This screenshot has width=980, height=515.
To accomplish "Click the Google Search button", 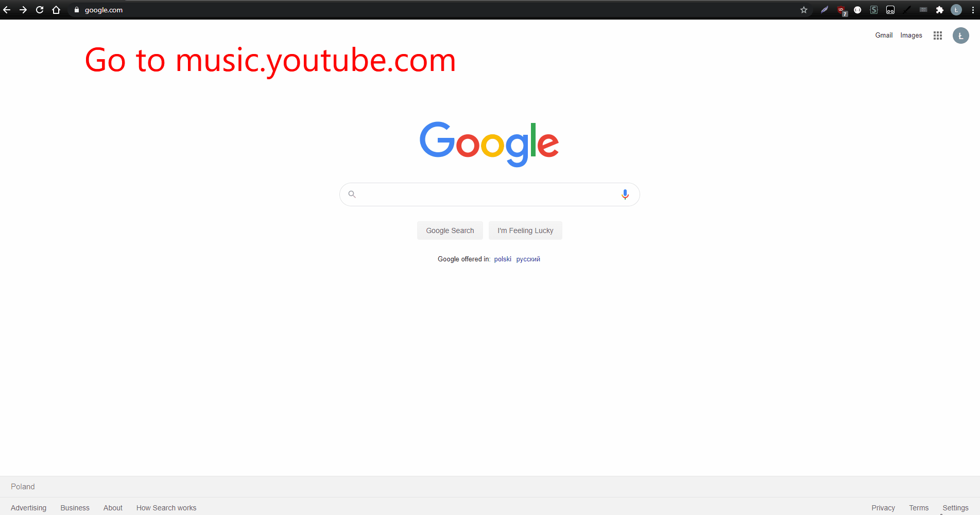I will 450,230.
